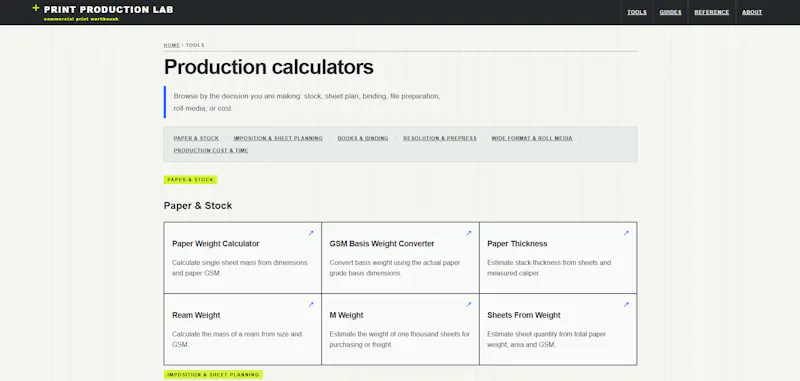Viewport: 800px width, 381px height.
Task: Open the Paper Thickness title
Action: tap(517, 244)
